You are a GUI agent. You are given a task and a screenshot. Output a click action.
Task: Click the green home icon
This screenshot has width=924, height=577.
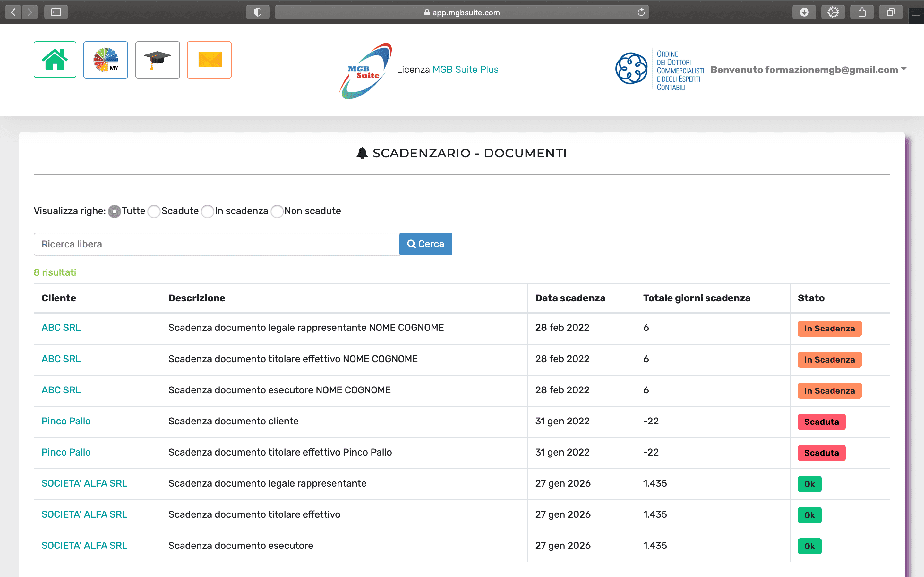55,60
